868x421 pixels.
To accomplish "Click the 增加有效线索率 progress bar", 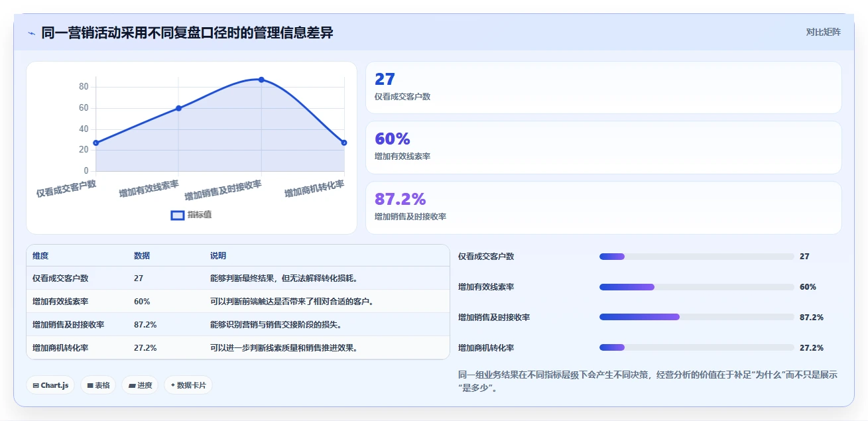I will click(696, 287).
